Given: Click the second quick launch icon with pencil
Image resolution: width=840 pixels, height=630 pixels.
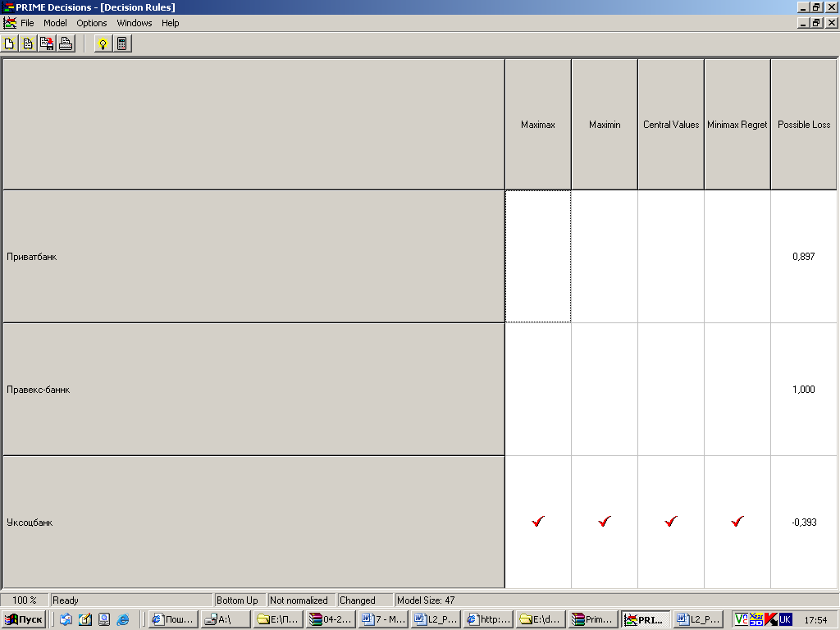Looking at the screenshot, I should [85, 619].
